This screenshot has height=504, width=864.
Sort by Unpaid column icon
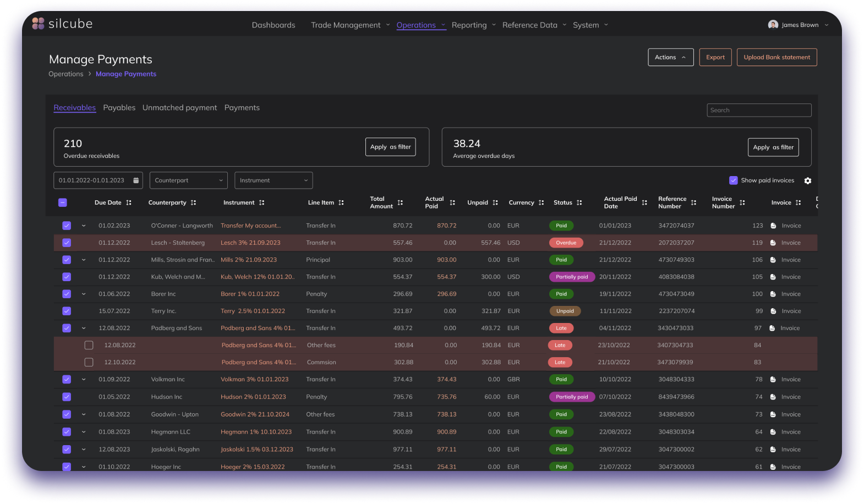pos(495,202)
